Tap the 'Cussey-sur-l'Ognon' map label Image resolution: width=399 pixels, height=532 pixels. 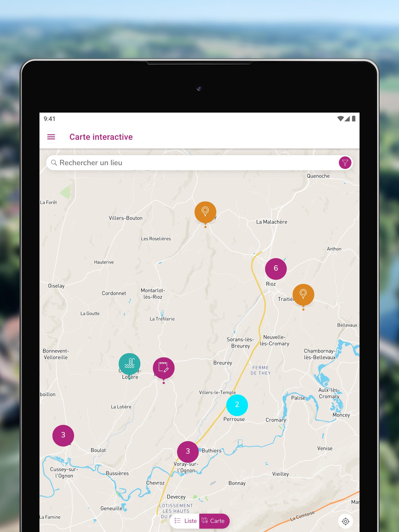[x=64, y=473]
